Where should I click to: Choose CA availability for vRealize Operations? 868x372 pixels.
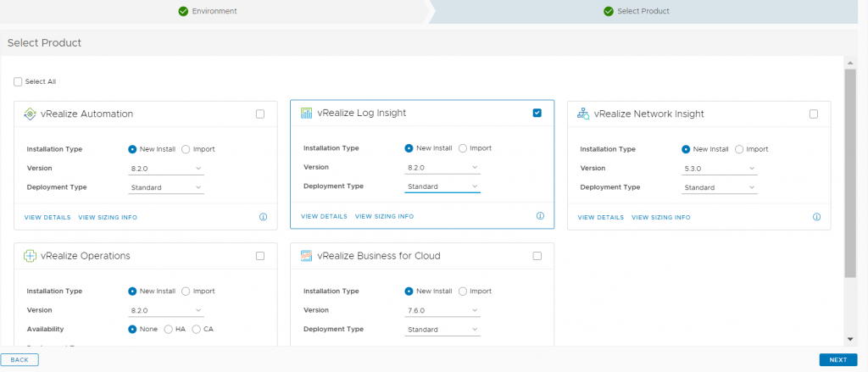(x=196, y=329)
